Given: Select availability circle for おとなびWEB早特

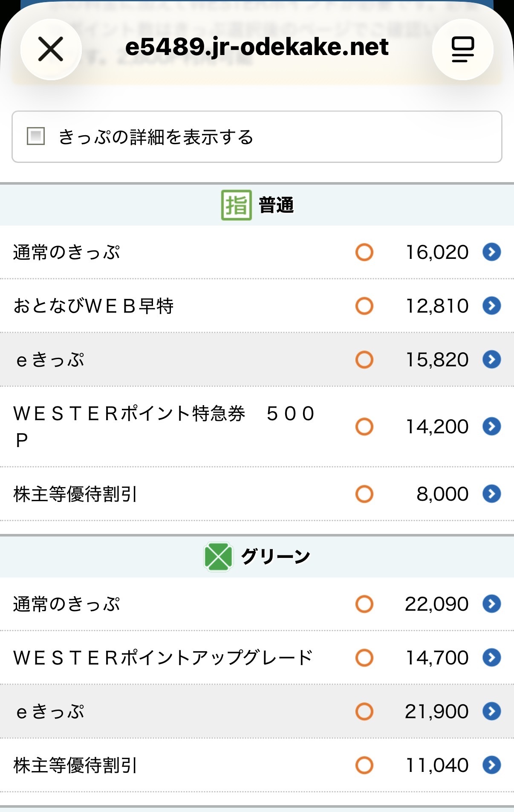Looking at the screenshot, I should click(x=364, y=306).
